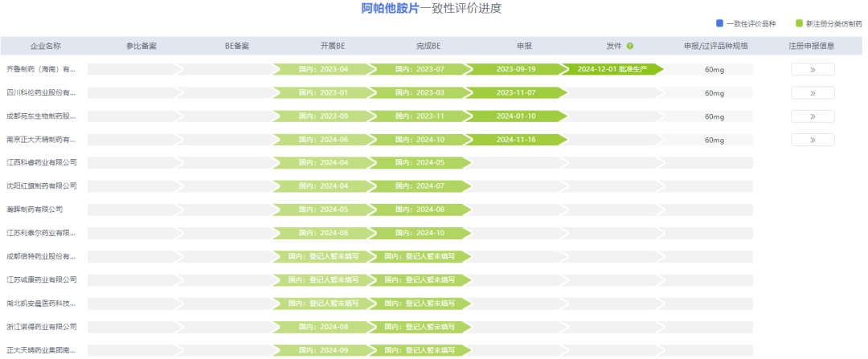This screenshot has width=868, height=359.
Task: Click the 阿帕他胺片 title link
Action: (x=391, y=8)
